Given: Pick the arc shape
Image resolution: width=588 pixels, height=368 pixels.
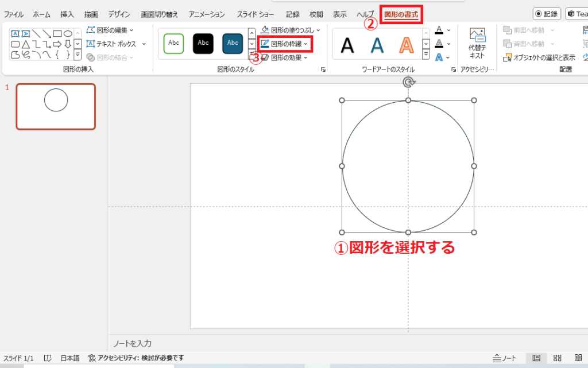Looking at the screenshot, I should click(36, 55).
